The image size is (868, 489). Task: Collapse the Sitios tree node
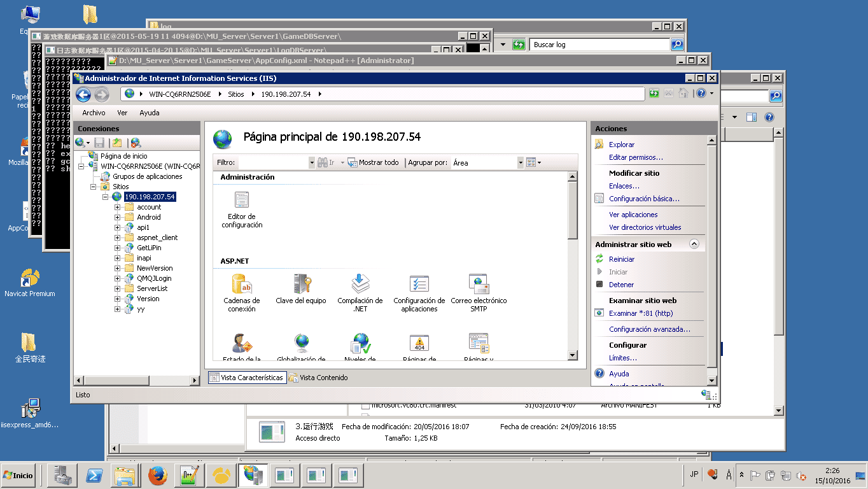[x=94, y=187]
